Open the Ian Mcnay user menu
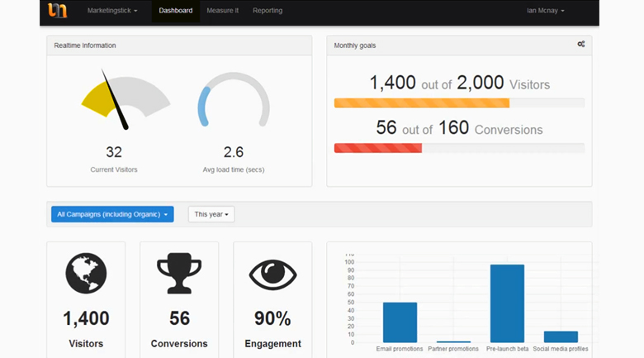 coord(545,11)
